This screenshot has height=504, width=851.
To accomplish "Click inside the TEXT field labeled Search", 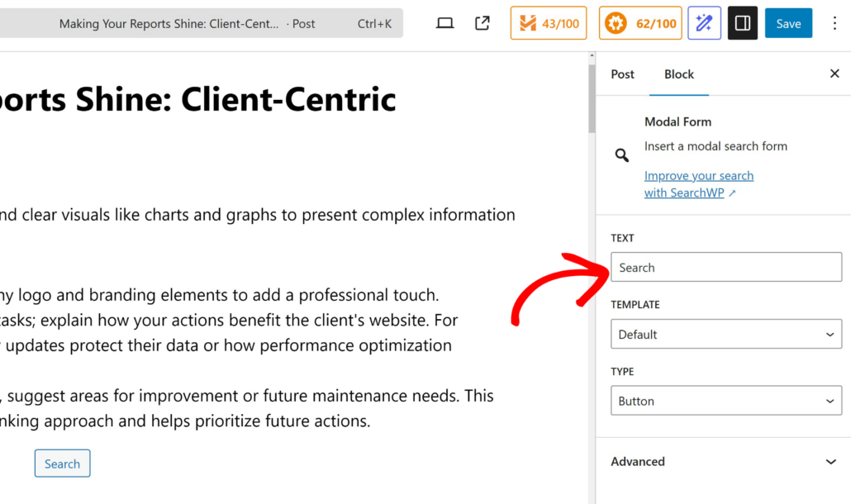I will pyautogui.click(x=725, y=267).
